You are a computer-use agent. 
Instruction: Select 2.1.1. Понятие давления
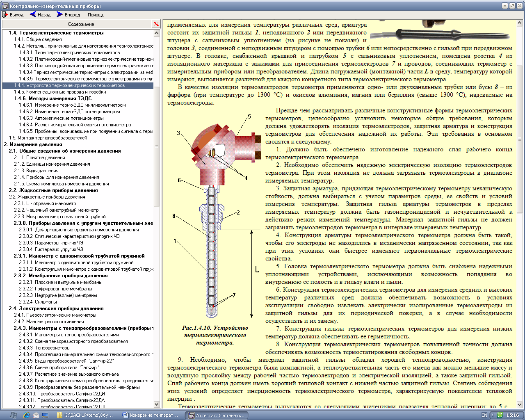coord(39,157)
